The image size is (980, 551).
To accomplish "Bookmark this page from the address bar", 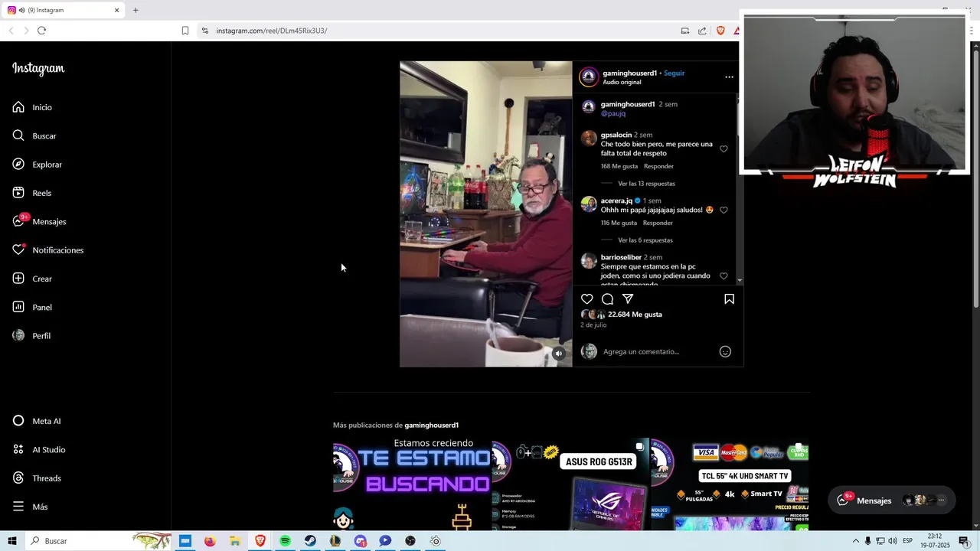I will pyautogui.click(x=185, y=31).
